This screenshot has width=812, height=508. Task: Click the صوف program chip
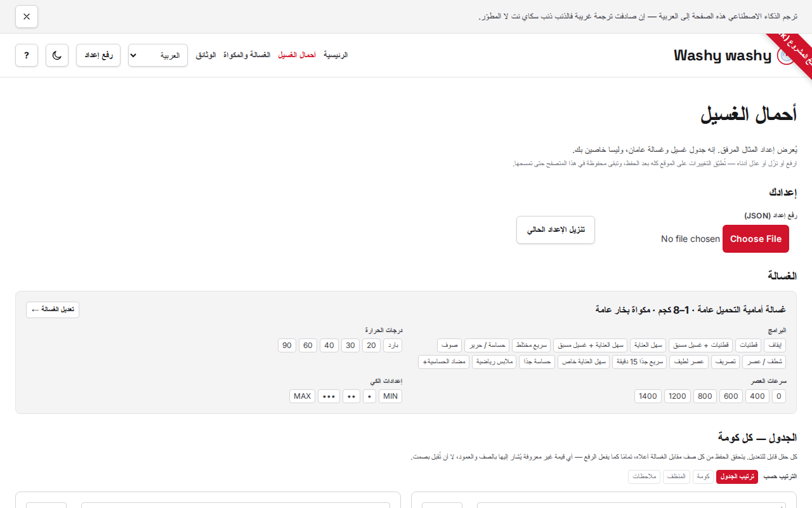coord(449,345)
